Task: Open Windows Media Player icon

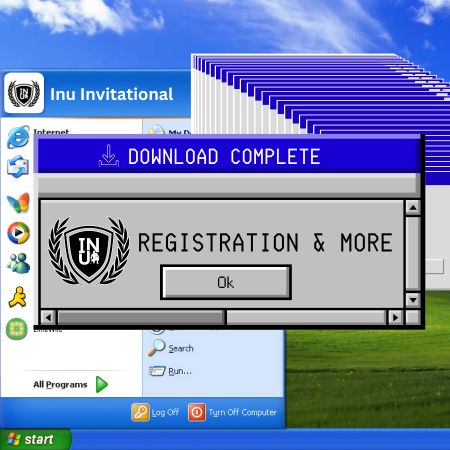Action: tap(18, 233)
